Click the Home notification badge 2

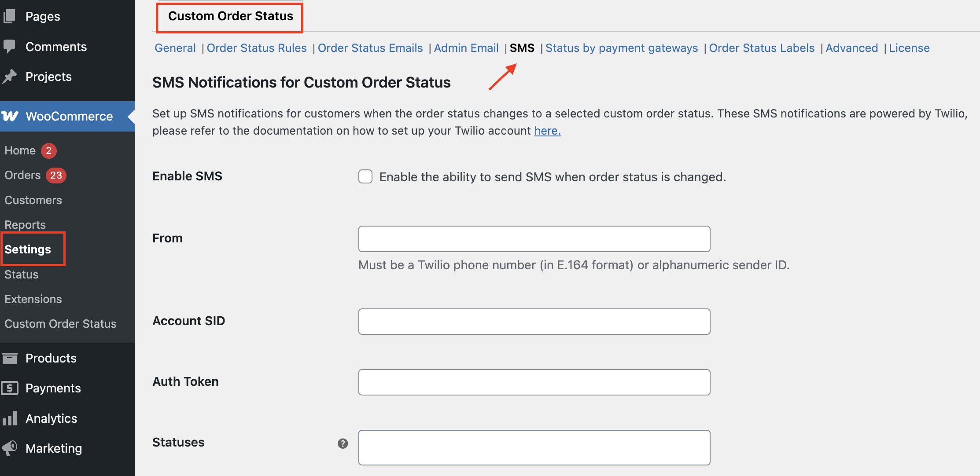[49, 150]
